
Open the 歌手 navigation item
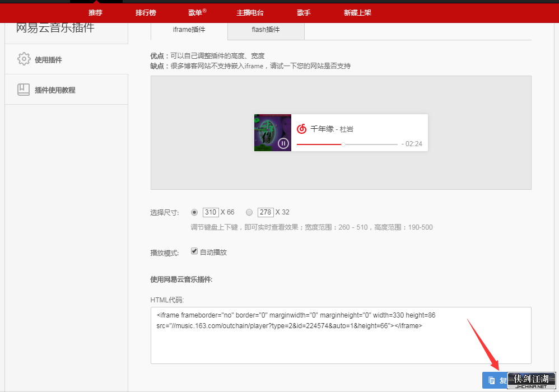[304, 13]
